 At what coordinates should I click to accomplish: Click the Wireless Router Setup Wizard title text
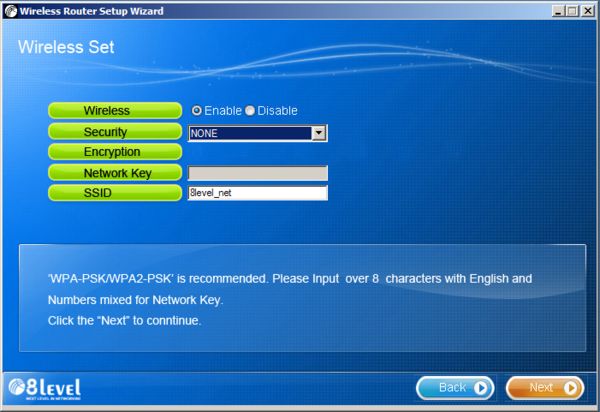point(91,11)
